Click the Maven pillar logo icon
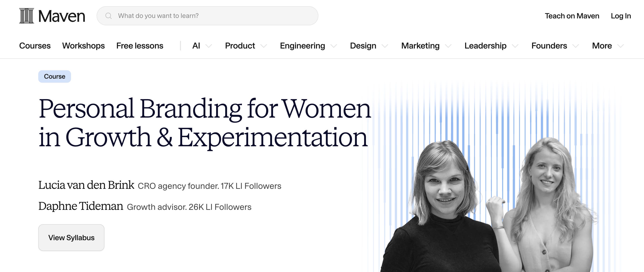 27,16
